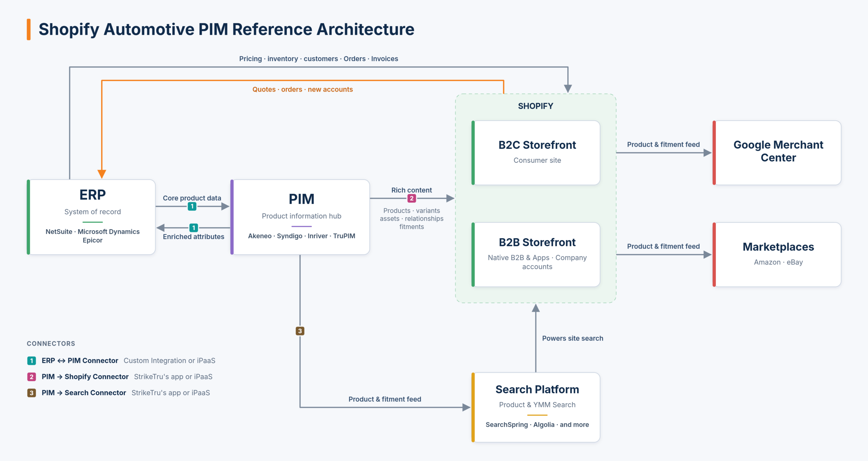Click the Enriched attributes label
The image size is (868, 461).
pyautogui.click(x=194, y=237)
